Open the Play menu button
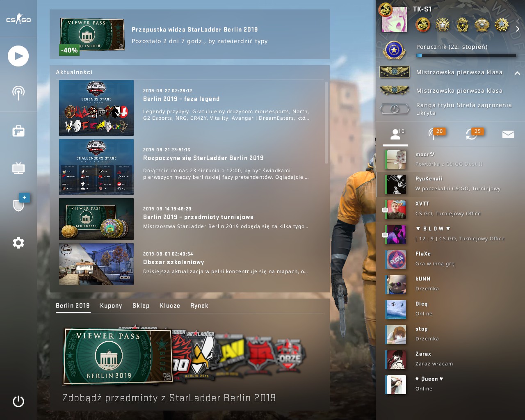This screenshot has height=420, width=525. coord(18,56)
